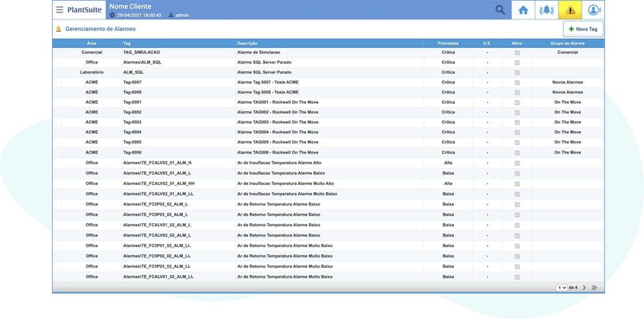This screenshot has width=644, height=319.
Task: Click Ar de Insuflacao Temperatura Alarme Muito Baixo
Action: 287,194
